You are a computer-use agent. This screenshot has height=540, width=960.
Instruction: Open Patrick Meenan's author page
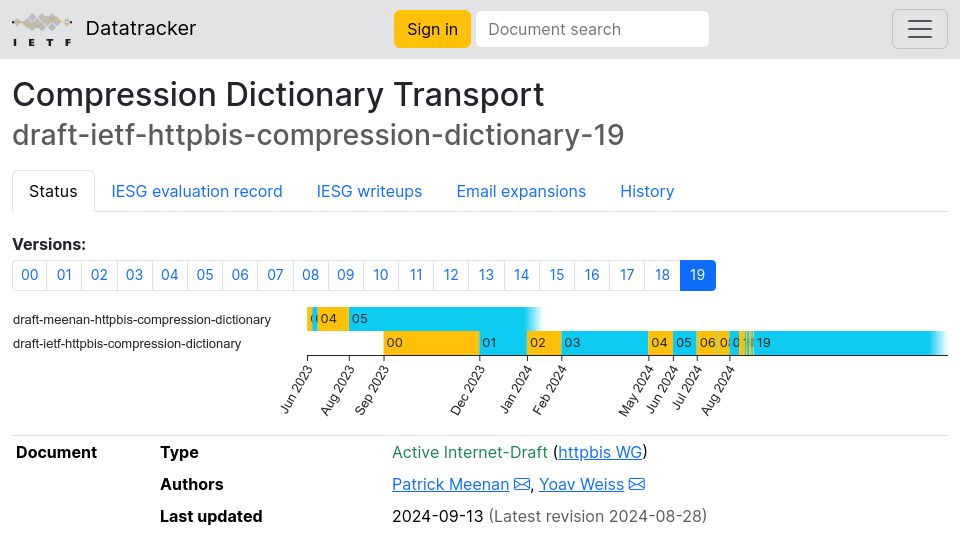(451, 484)
